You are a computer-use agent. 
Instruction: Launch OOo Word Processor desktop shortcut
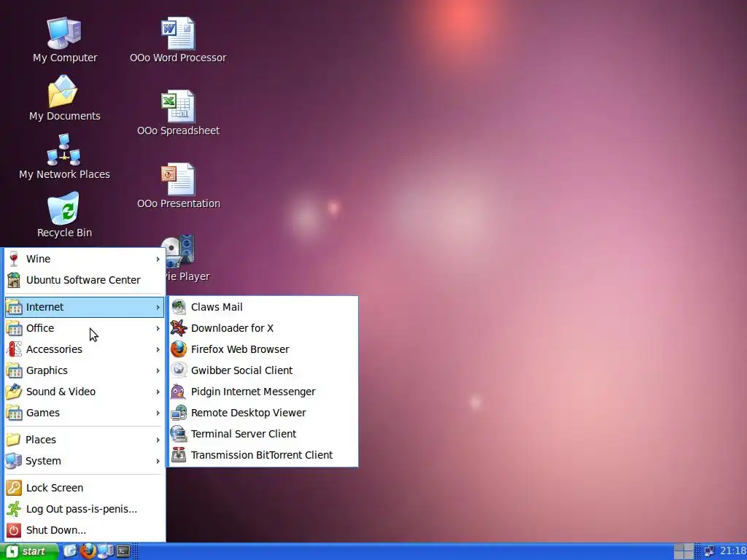(x=178, y=40)
